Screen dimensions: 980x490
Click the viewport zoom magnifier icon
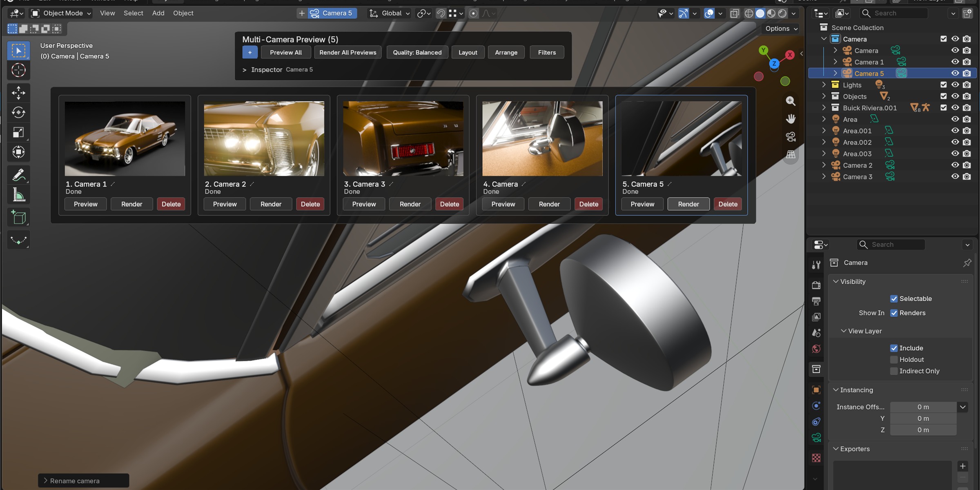[x=791, y=101]
